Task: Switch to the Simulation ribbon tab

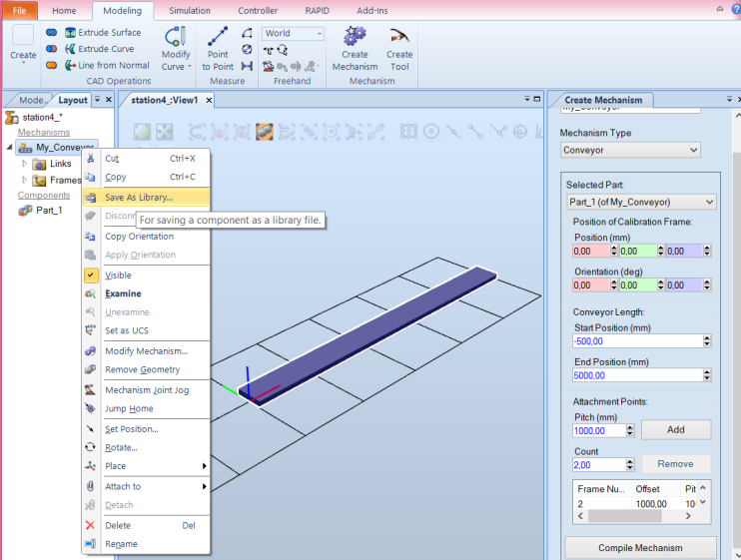Action: (x=190, y=10)
